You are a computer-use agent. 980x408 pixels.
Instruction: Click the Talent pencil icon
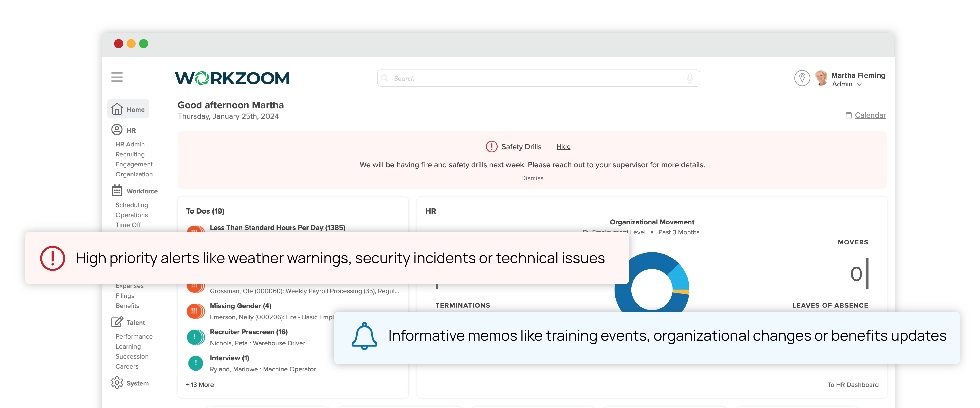[117, 322]
